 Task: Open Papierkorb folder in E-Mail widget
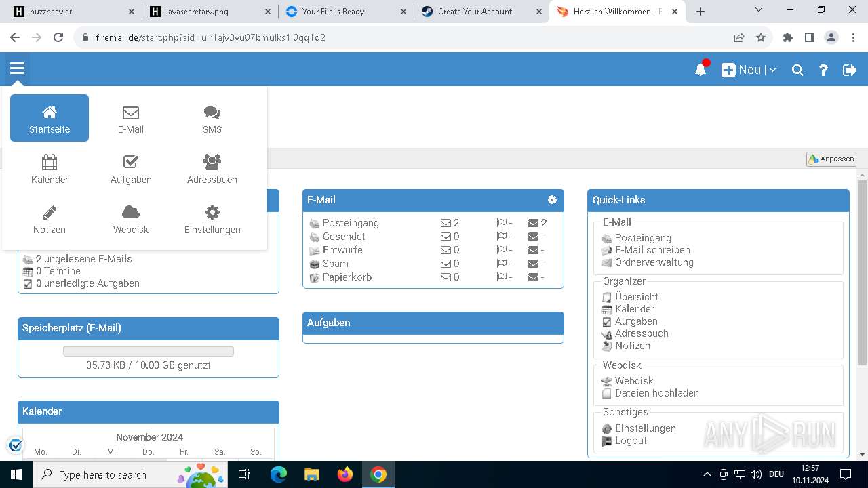click(x=347, y=277)
